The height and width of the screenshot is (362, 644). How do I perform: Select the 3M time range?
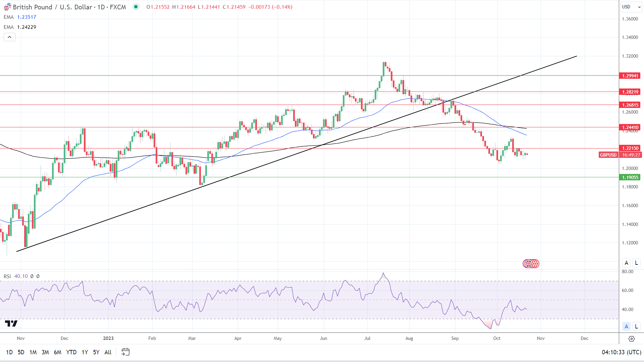[45, 352]
